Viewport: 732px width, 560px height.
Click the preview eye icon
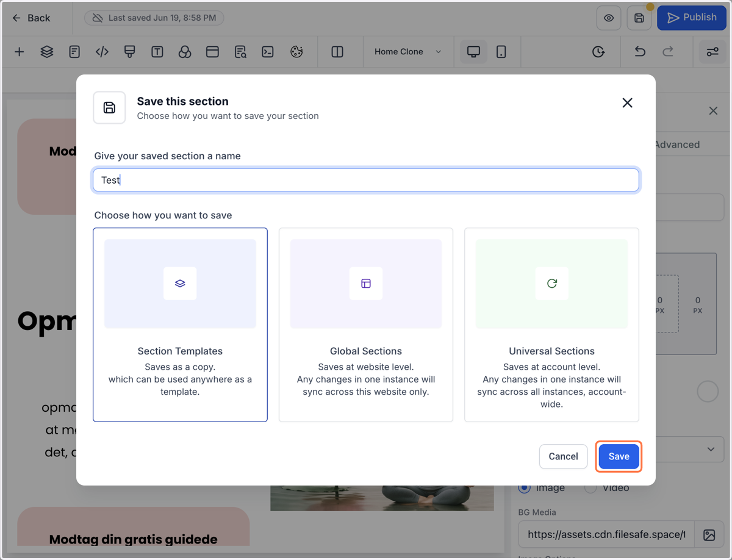609,18
